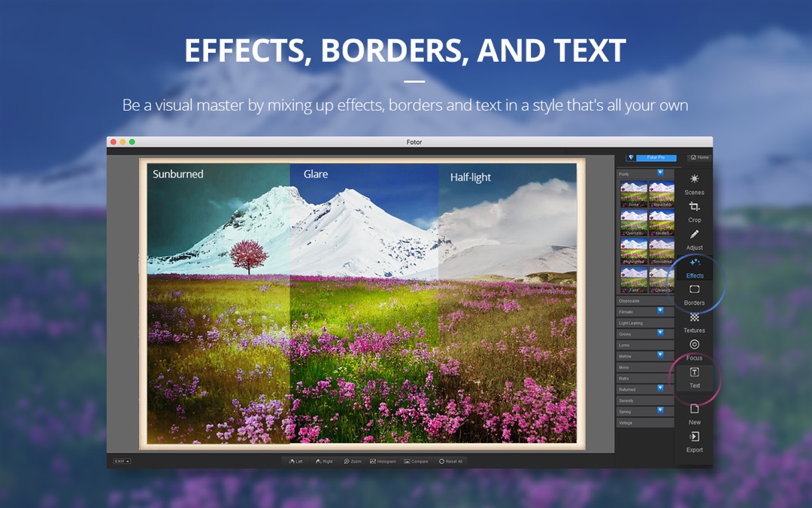Apply the Healed effect thumbnail
Screen dimensions: 812x508
(662, 223)
